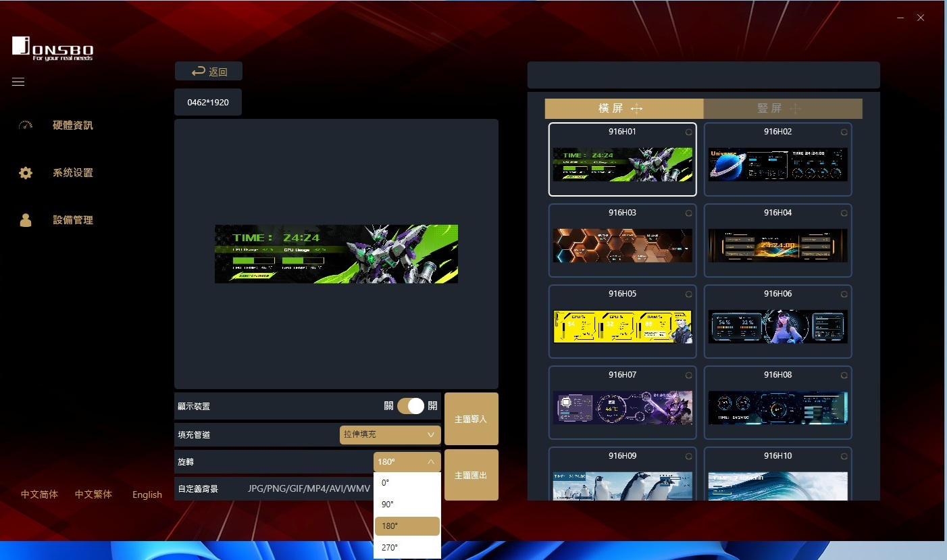Click the radio circle on 916H05
The width and height of the screenshot is (947, 560).
click(688, 295)
